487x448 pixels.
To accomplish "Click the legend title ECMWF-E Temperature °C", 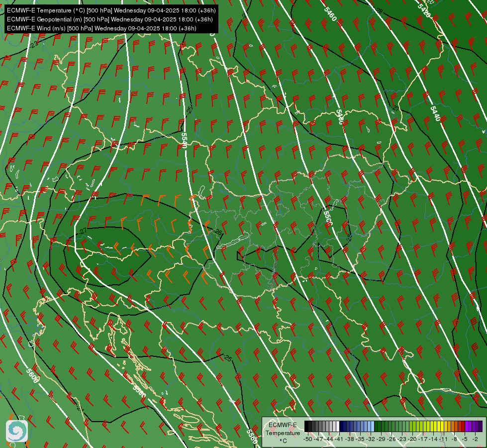I will click(283, 433).
